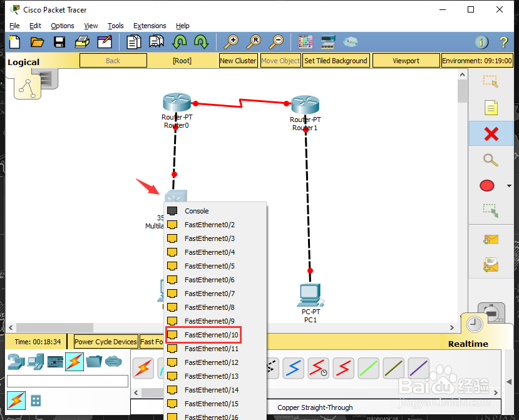Click the New Cluster button
The width and height of the screenshot is (519, 420).
(x=239, y=61)
